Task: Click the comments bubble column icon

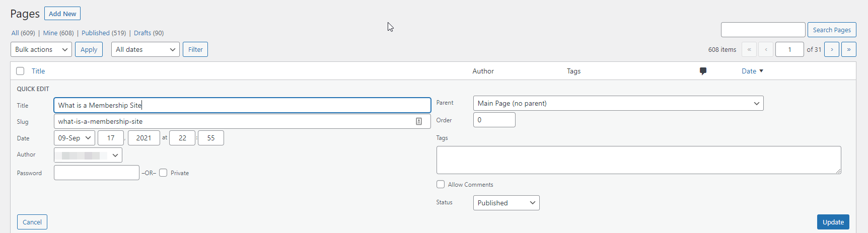Action: pyautogui.click(x=703, y=71)
